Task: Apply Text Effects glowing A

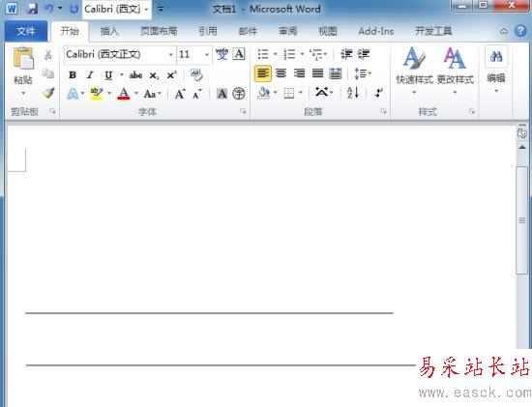Action: (x=73, y=93)
